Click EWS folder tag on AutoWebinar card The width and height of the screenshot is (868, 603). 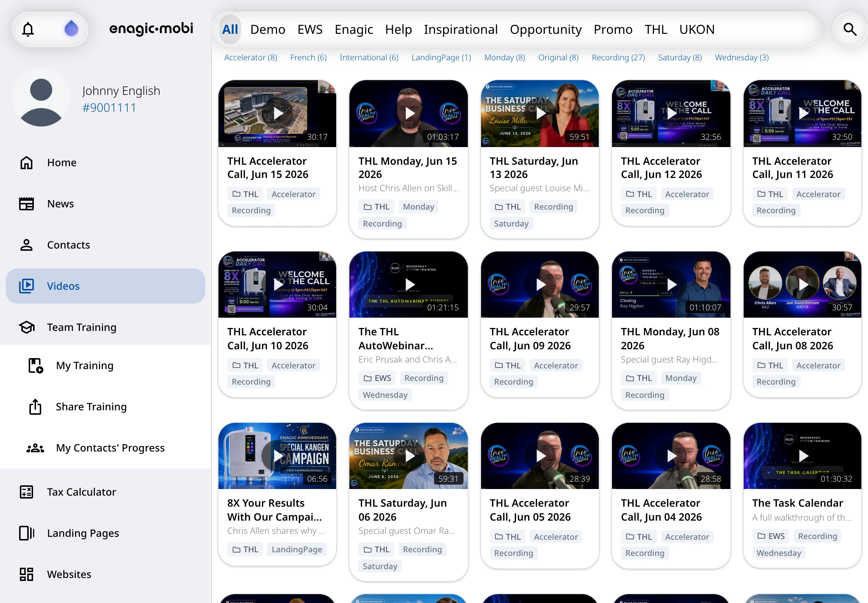[377, 378]
